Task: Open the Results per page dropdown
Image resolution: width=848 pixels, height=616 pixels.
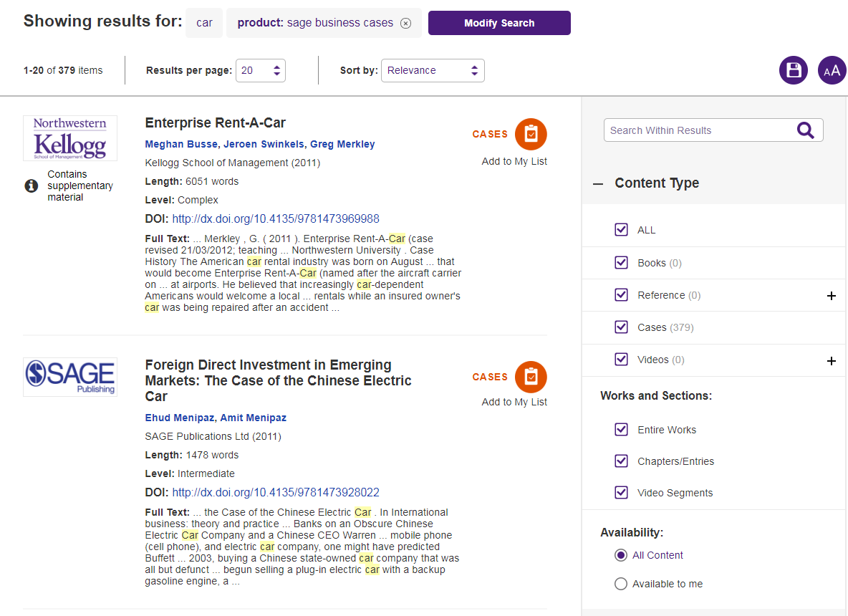Action: click(x=261, y=70)
